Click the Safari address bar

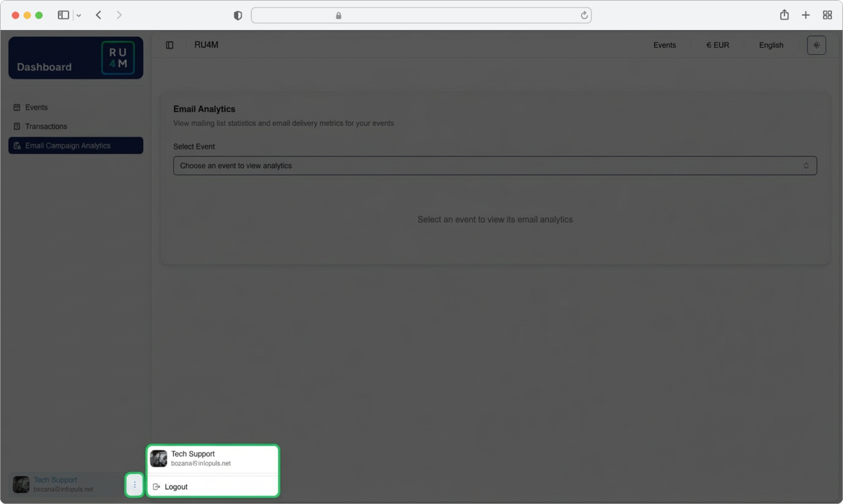[x=421, y=16]
